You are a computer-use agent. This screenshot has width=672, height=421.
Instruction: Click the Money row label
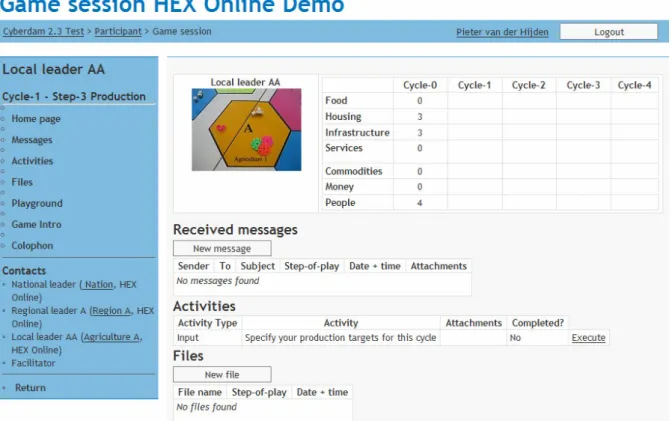click(339, 186)
